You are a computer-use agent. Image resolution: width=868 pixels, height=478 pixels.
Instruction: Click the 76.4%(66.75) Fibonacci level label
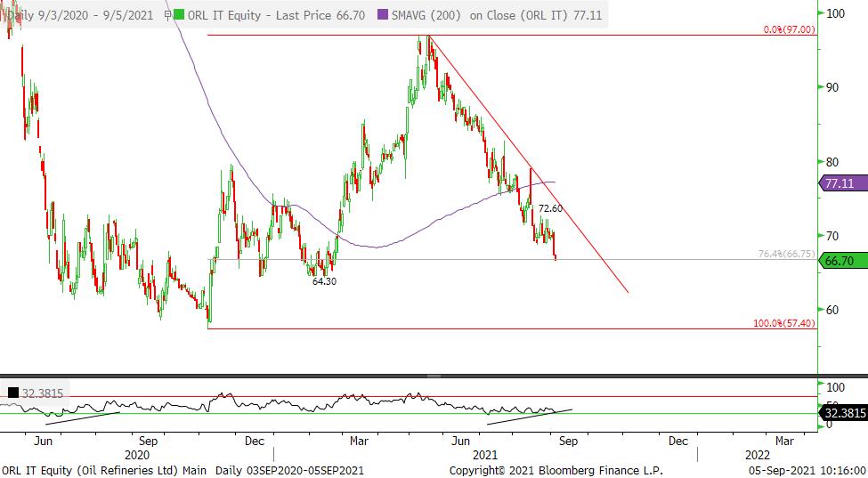(x=787, y=254)
